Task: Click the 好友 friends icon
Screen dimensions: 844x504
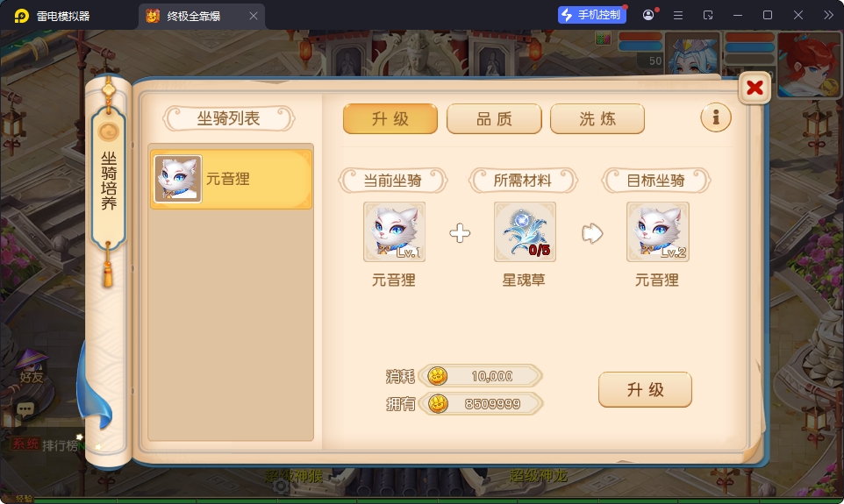Action: 31,368
